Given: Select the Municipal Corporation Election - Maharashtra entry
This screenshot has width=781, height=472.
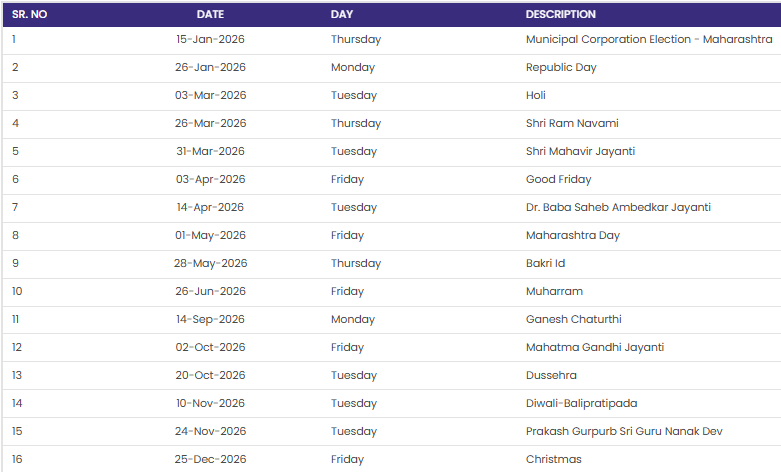Looking at the screenshot, I should pyautogui.click(x=649, y=39).
